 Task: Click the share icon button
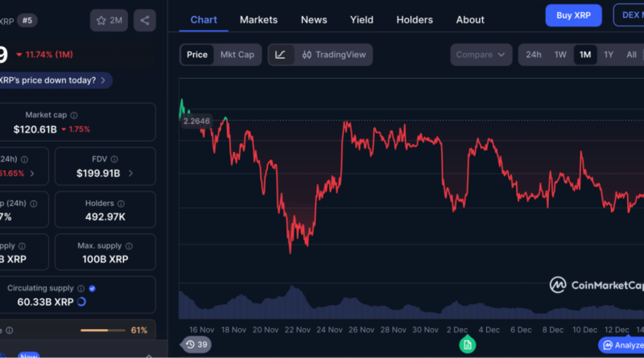(x=145, y=20)
